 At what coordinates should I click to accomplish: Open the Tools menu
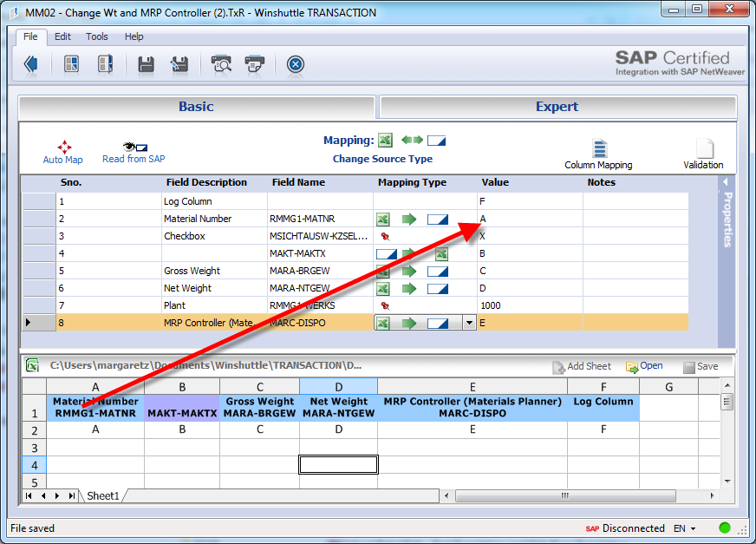[97, 36]
